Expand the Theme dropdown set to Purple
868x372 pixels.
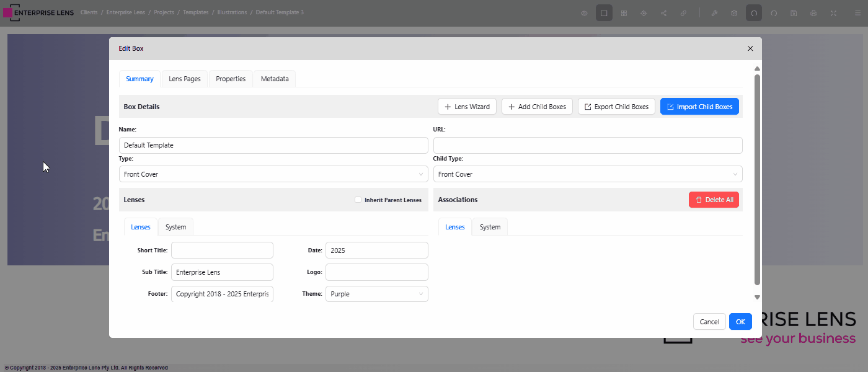[376, 294]
